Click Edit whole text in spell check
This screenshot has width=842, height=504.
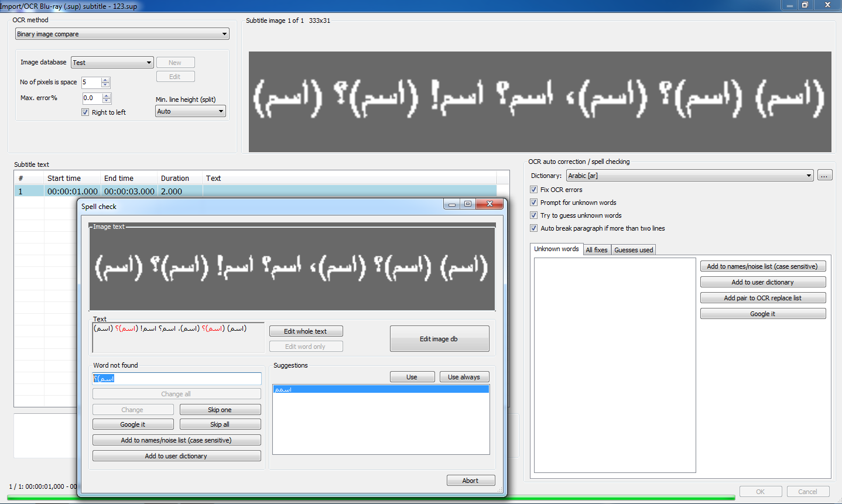point(306,331)
